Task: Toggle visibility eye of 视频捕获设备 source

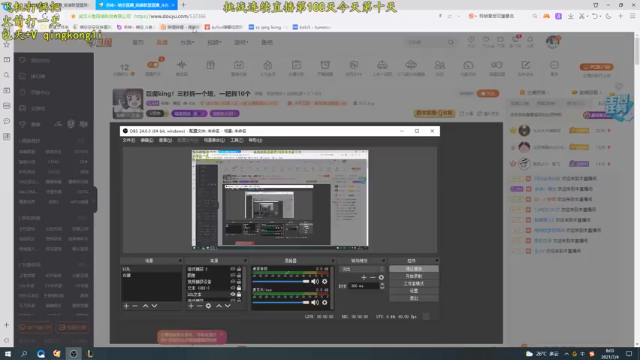Action: 233,281
